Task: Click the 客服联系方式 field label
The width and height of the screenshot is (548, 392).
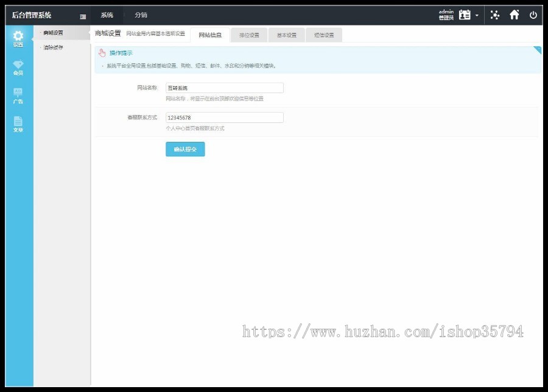Action: [142, 117]
